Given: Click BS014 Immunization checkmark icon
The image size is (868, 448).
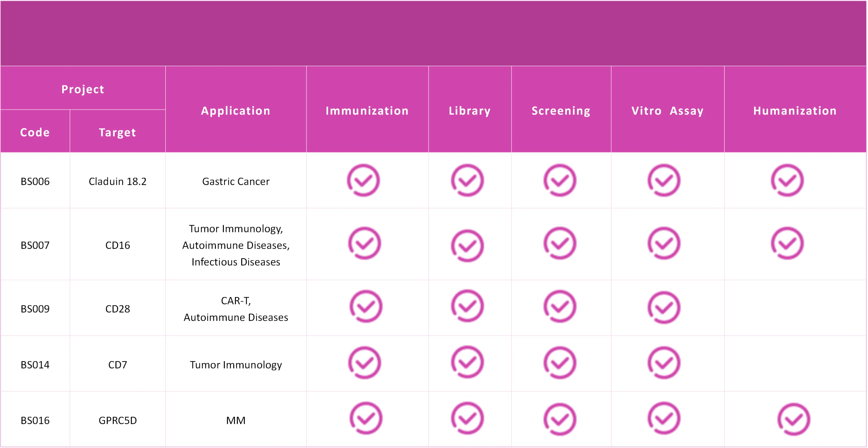Looking at the screenshot, I should (364, 363).
